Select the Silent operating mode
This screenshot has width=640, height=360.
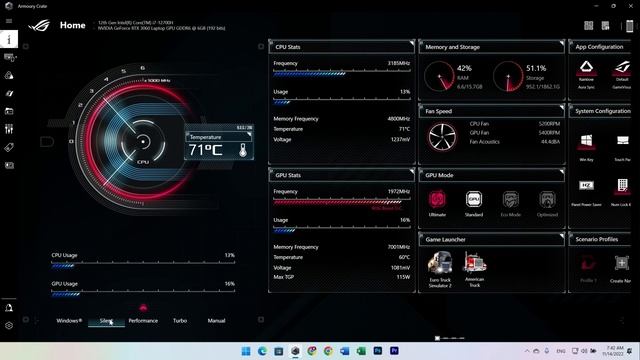point(106,321)
